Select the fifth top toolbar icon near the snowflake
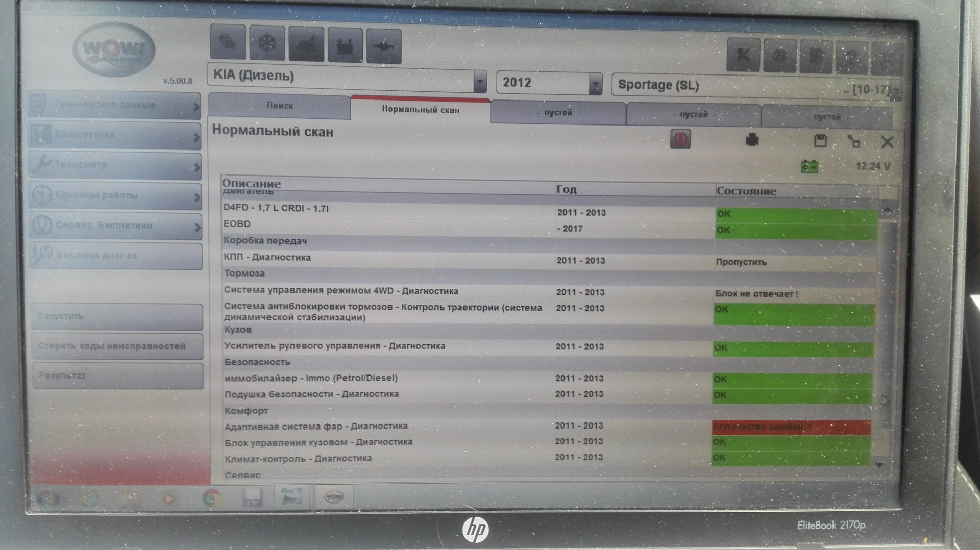The height and width of the screenshot is (550, 980). tap(384, 47)
